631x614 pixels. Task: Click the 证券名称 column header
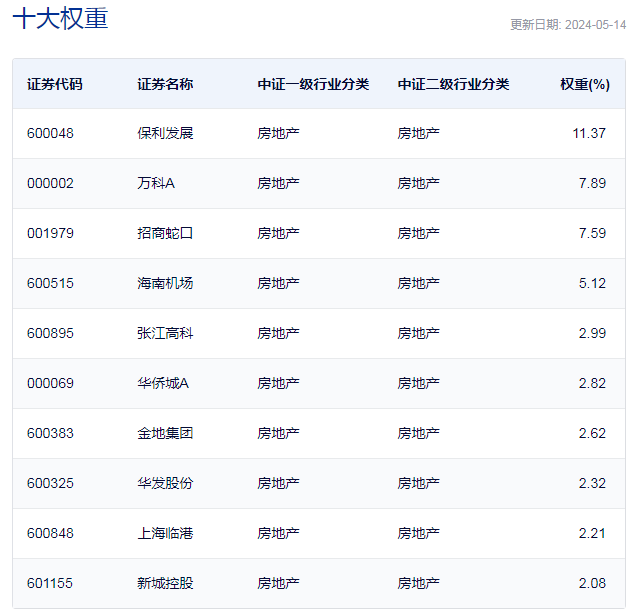click(165, 84)
